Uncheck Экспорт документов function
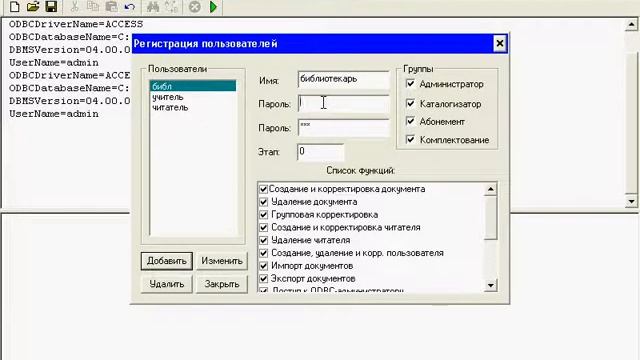The image size is (640, 360). 263,278
